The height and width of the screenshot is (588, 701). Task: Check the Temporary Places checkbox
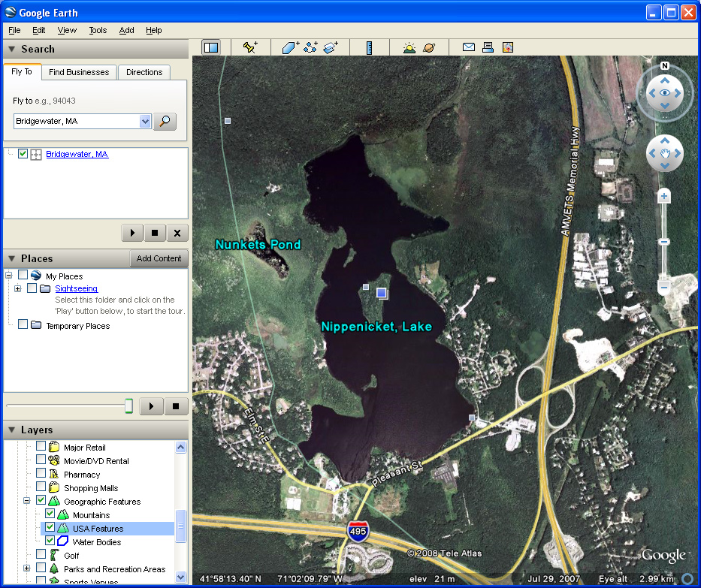click(x=23, y=324)
